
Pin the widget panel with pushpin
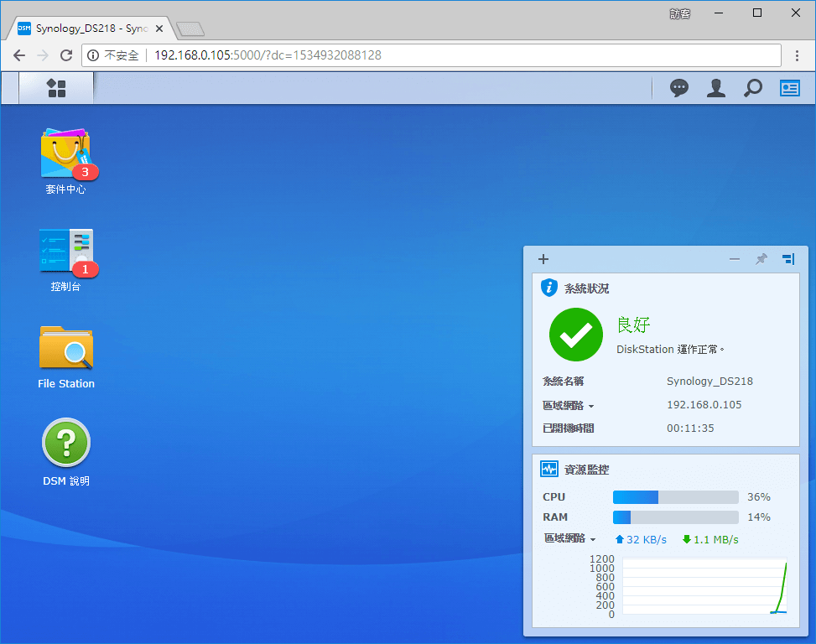[x=761, y=259]
